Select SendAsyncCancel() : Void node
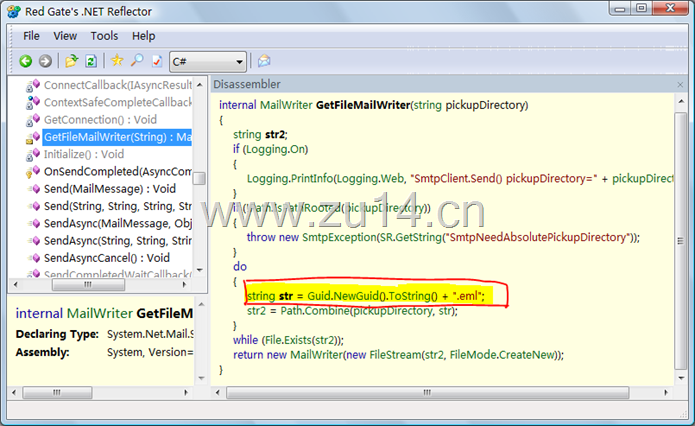The height and width of the screenshot is (426, 695). coord(107,258)
